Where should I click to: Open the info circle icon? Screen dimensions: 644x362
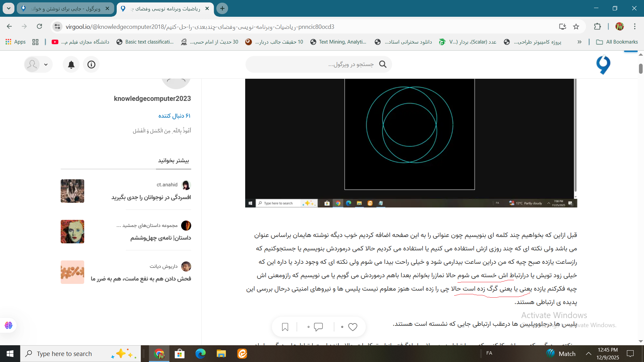point(91,65)
